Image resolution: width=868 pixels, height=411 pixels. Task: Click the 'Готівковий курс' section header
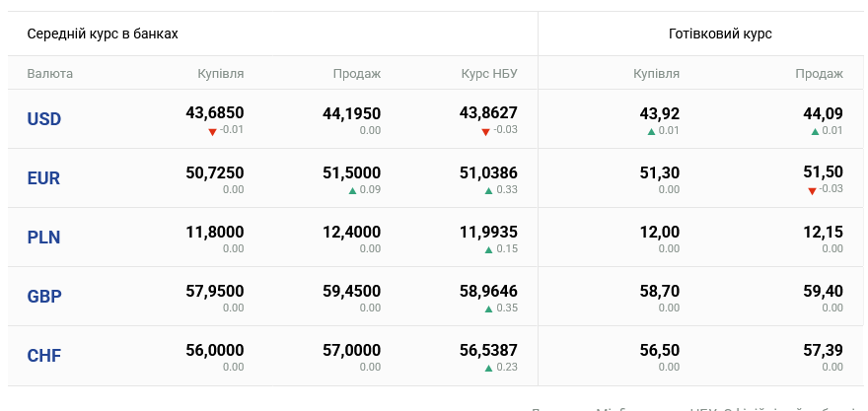point(720,34)
